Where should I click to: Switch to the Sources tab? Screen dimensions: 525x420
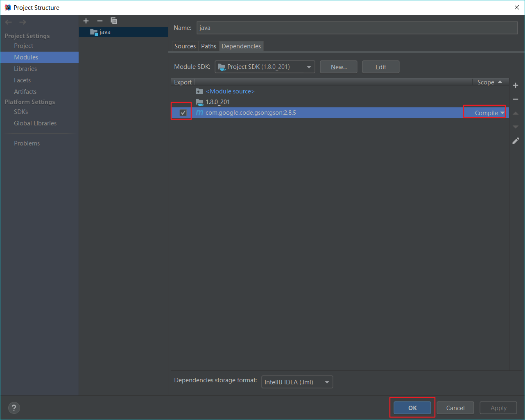tap(185, 46)
